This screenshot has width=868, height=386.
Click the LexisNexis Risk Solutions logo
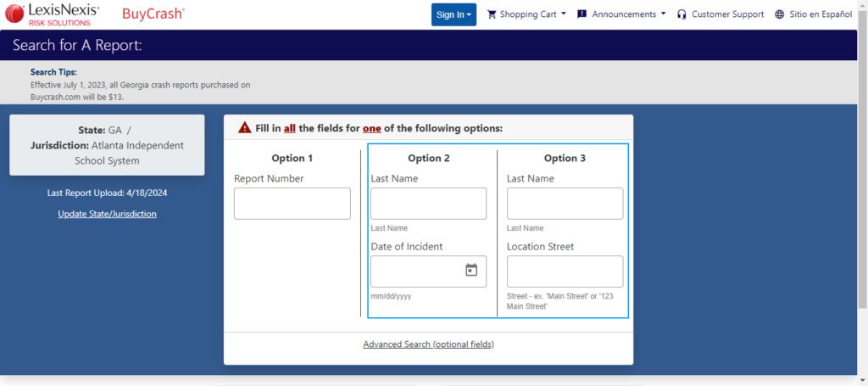click(x=52, y=14)
